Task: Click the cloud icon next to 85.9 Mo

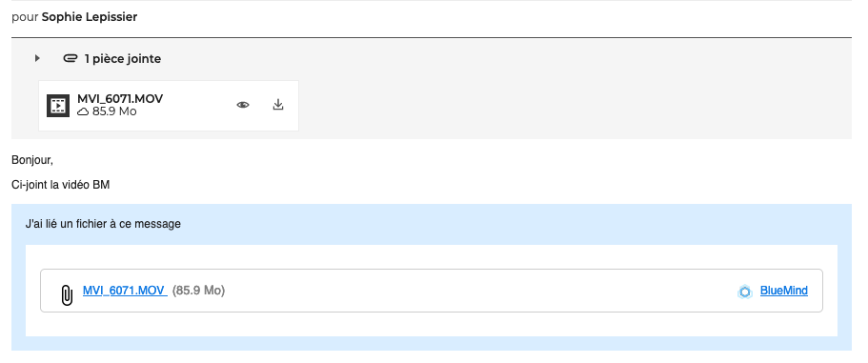Action: click(83, 111)
